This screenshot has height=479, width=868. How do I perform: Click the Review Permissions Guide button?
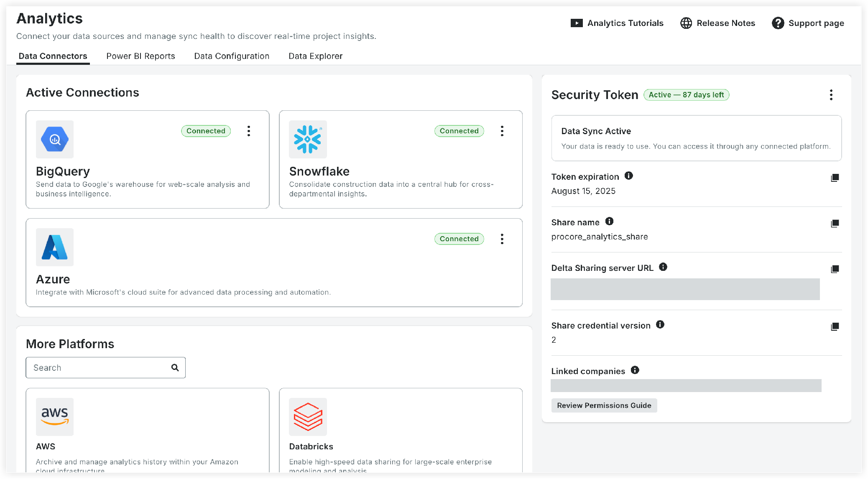tap(604, 405)
